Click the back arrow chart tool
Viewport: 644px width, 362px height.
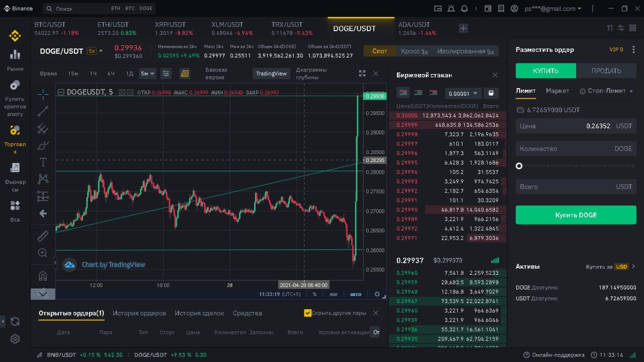tap(43, 213)
